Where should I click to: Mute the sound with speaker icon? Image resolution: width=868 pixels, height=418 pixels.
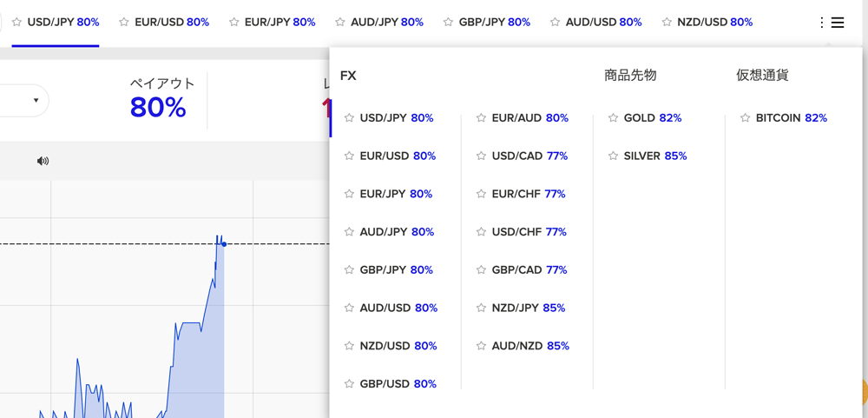43,162
